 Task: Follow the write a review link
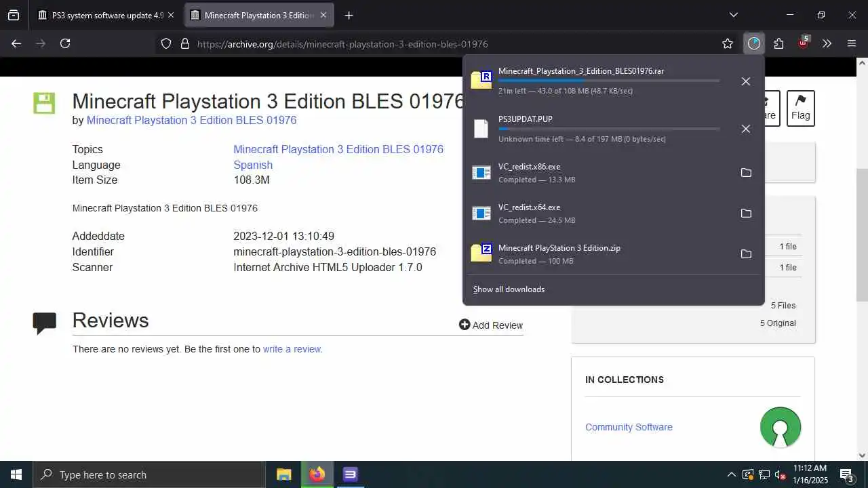(292, 349)
